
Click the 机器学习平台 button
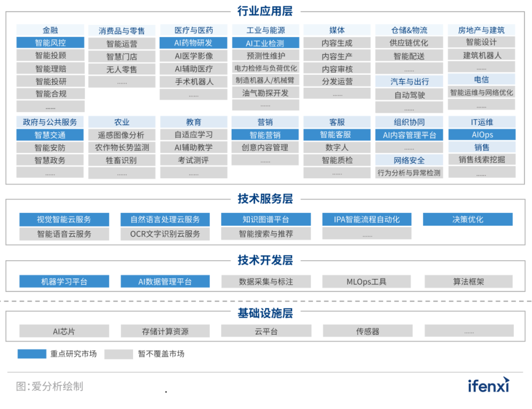pos(64,281)
